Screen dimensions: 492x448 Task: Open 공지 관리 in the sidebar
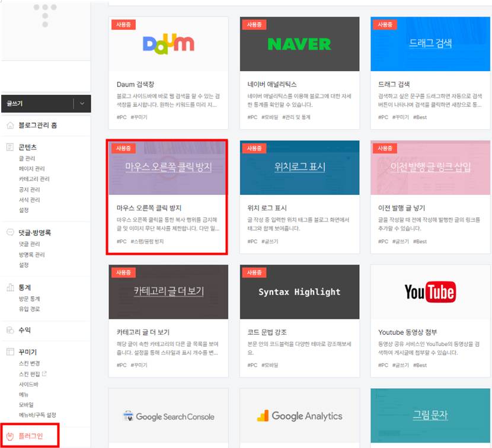tap(29, 190)
